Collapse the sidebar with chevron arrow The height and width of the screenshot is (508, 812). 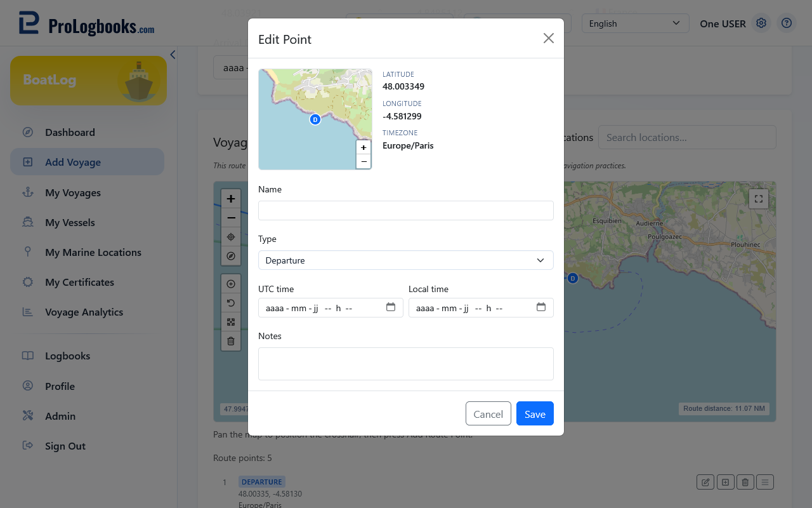tap(173, 55)
